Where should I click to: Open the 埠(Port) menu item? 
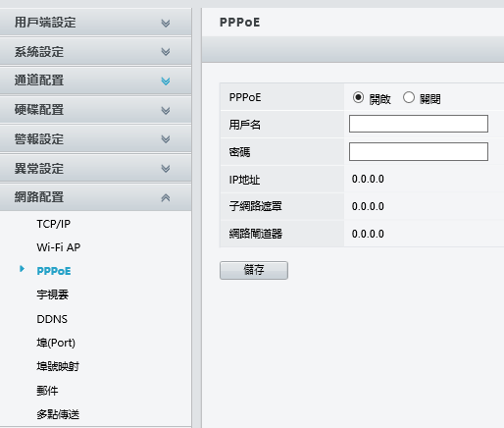point(56,343)
